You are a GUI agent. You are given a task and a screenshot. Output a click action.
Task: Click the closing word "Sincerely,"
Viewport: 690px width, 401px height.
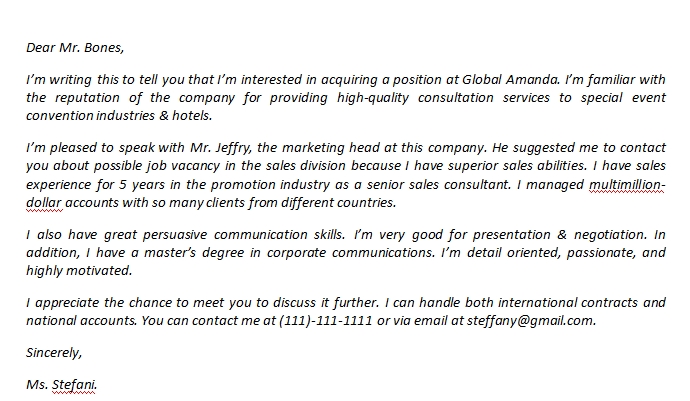(54, 353)
